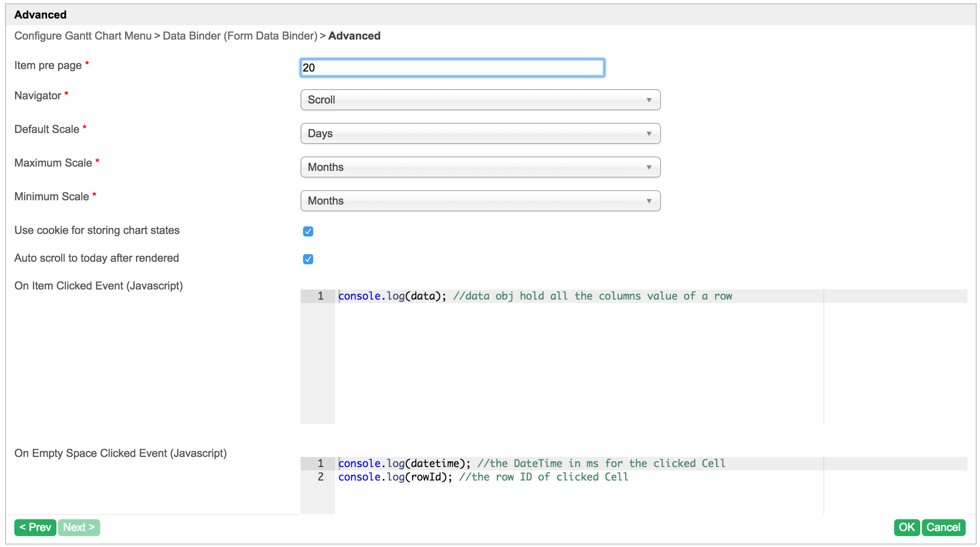Confirm settings with the OK button

[x=906, y=527]
